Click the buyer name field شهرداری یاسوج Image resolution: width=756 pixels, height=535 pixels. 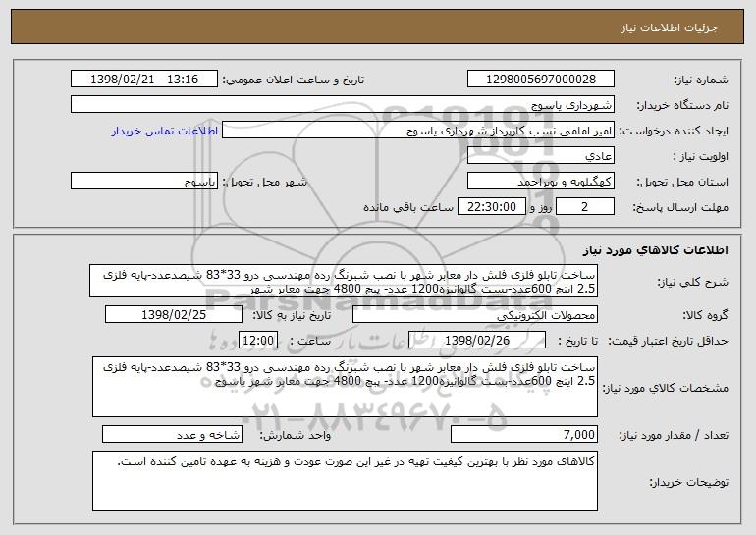tap(343, 105)
